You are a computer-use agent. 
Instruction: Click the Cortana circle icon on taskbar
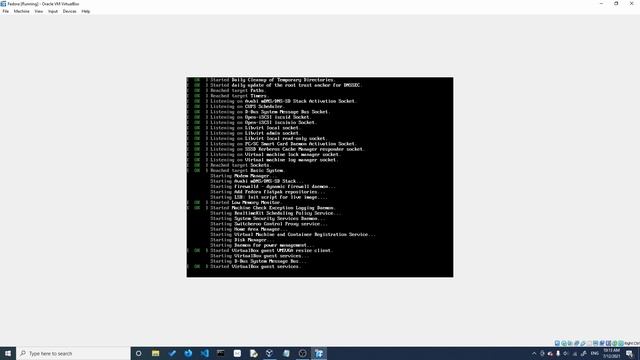coord(139,353)
